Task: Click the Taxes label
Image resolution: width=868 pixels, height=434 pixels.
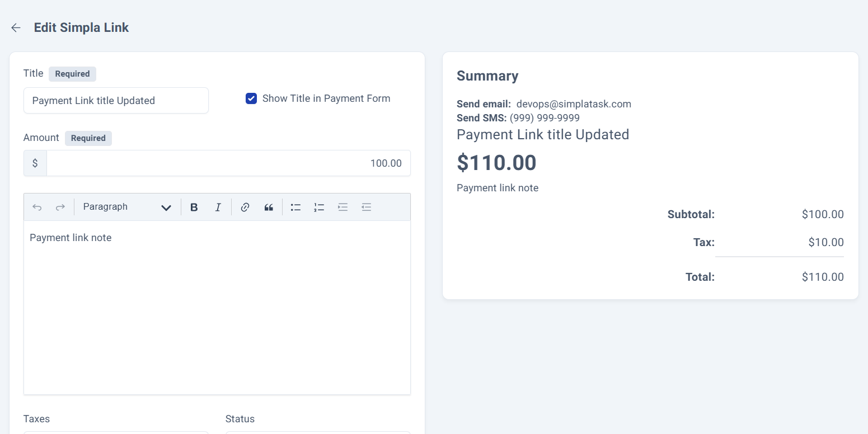Action: [36, 419]
